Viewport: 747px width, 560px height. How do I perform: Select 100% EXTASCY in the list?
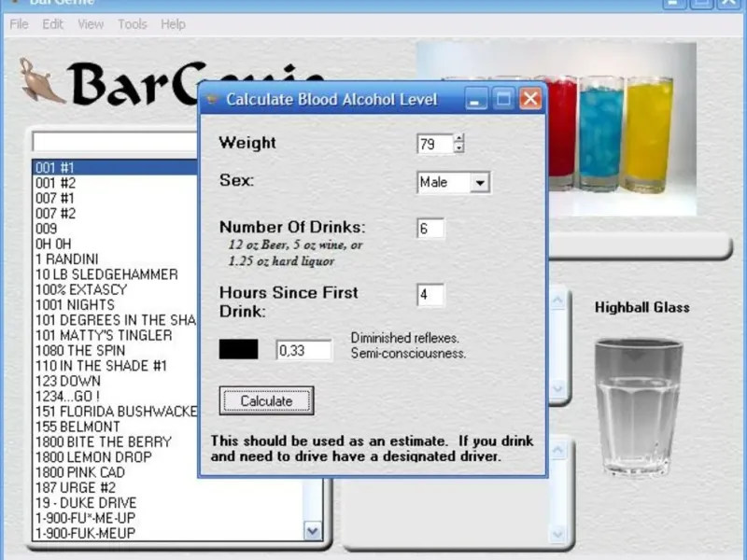coord(115,289)
